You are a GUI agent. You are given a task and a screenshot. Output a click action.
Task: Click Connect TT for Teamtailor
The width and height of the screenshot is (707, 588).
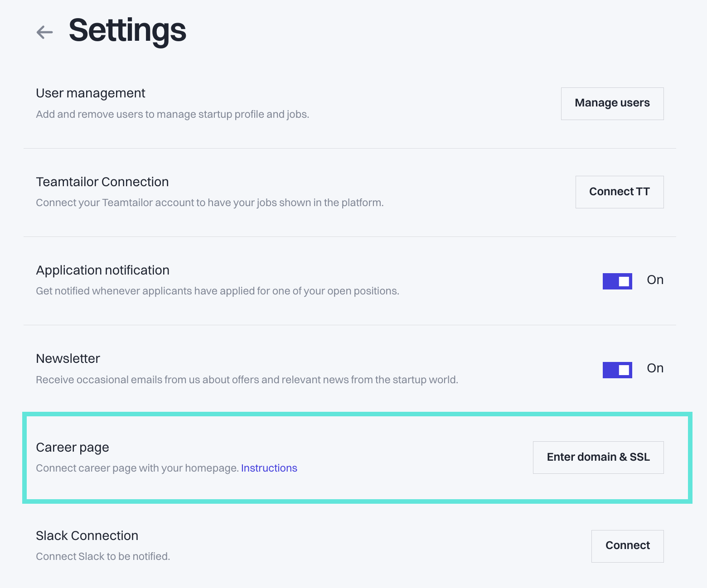tap(619, 192)
